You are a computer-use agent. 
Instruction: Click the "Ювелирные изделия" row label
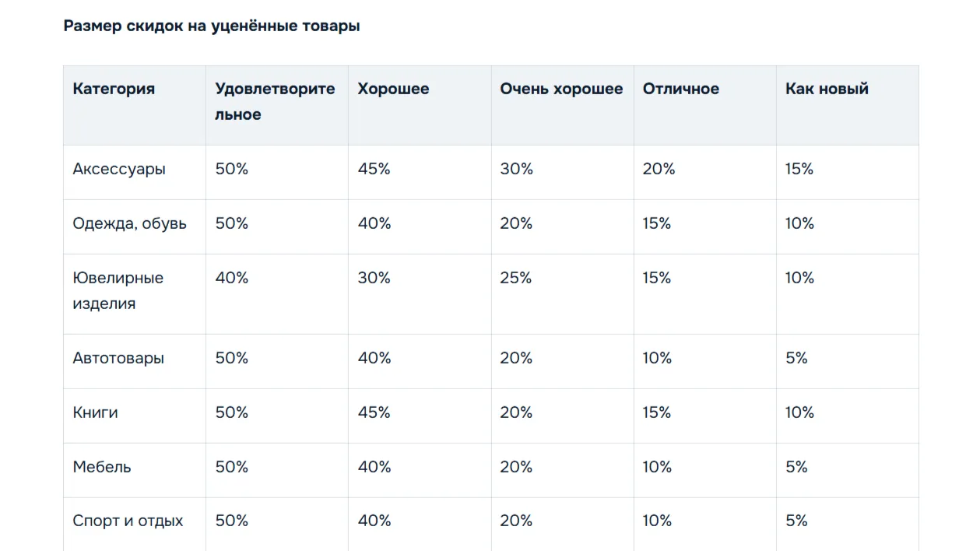click(x=118, y=290)
